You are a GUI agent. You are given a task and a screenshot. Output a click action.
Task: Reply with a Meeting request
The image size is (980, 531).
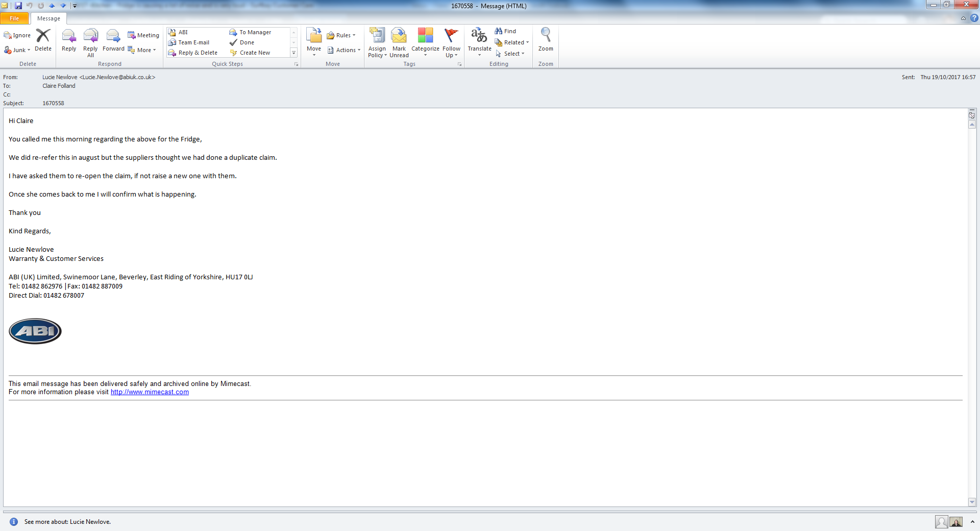click(x=143, y=35)
